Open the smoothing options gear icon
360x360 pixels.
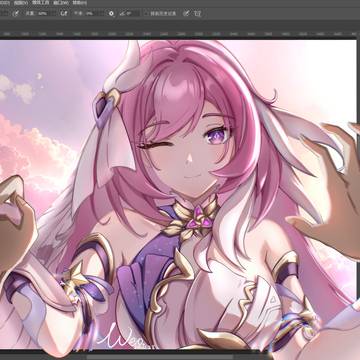tap(111, 14)
